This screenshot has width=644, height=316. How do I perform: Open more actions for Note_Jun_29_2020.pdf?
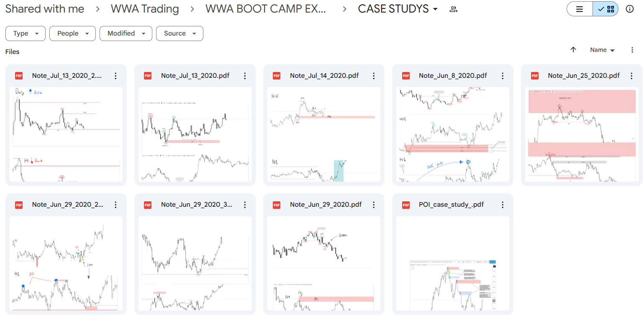[x=374, y=205]
